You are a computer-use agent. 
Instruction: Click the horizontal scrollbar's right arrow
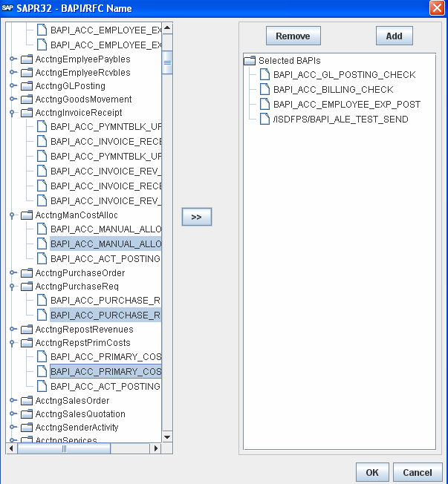(x=155, y=448)
